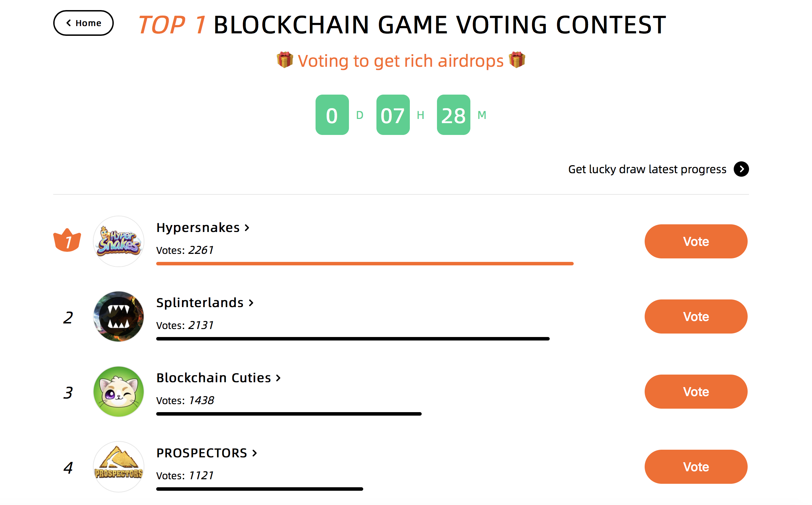Expand Blockchain Cuties via its chevron
This screenshot has height=505, width=812.
coord(278,378)
